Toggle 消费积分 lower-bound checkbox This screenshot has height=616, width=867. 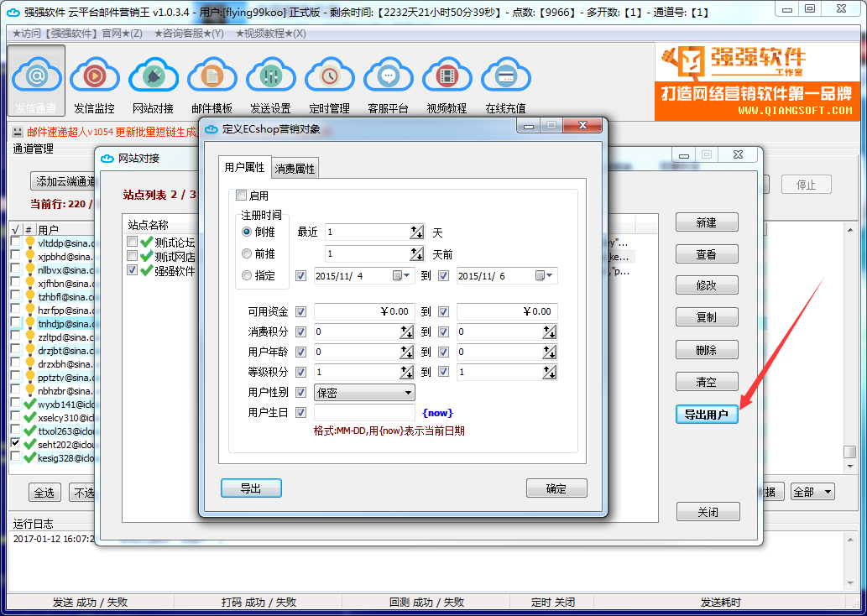[300, 331]
